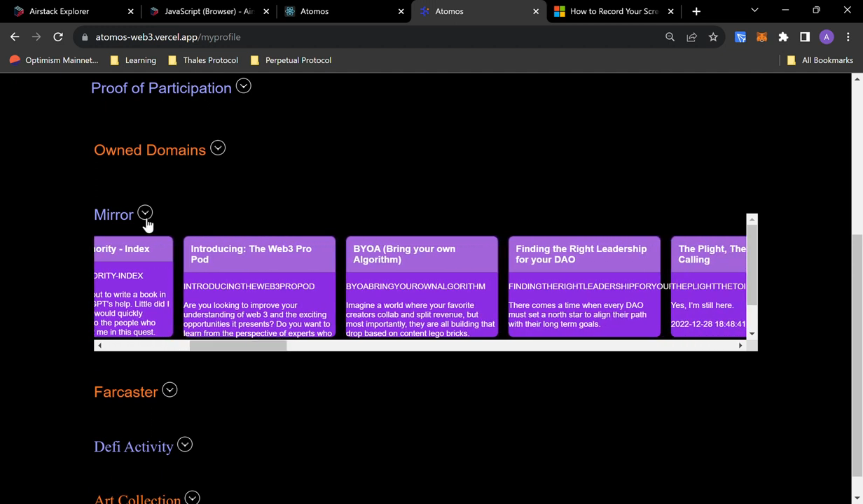Image resolution: width=863 pixels, height=504 pixels.
Task: Click the Mirror panel scroll-up arrow
Action: (x=752, y=219)
